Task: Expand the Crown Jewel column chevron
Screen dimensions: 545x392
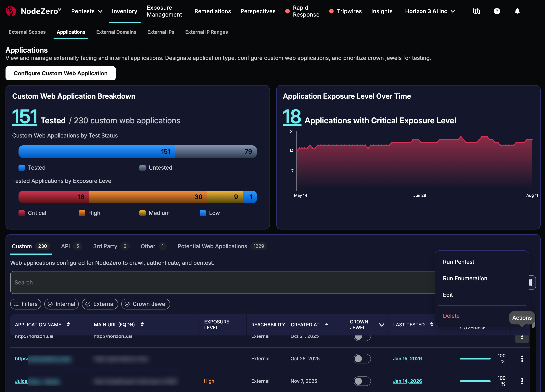Action: pyautogui.click(x=381, y=325)
